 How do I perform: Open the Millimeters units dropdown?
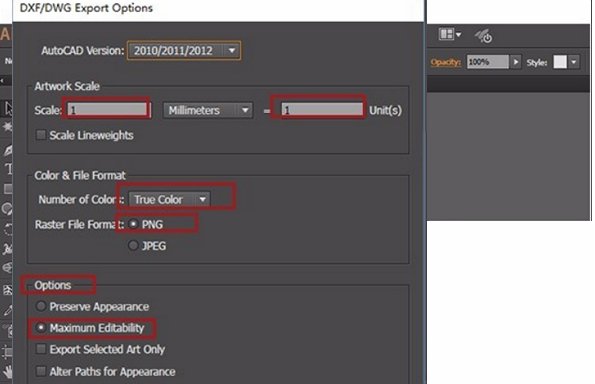tap(208, 110)
